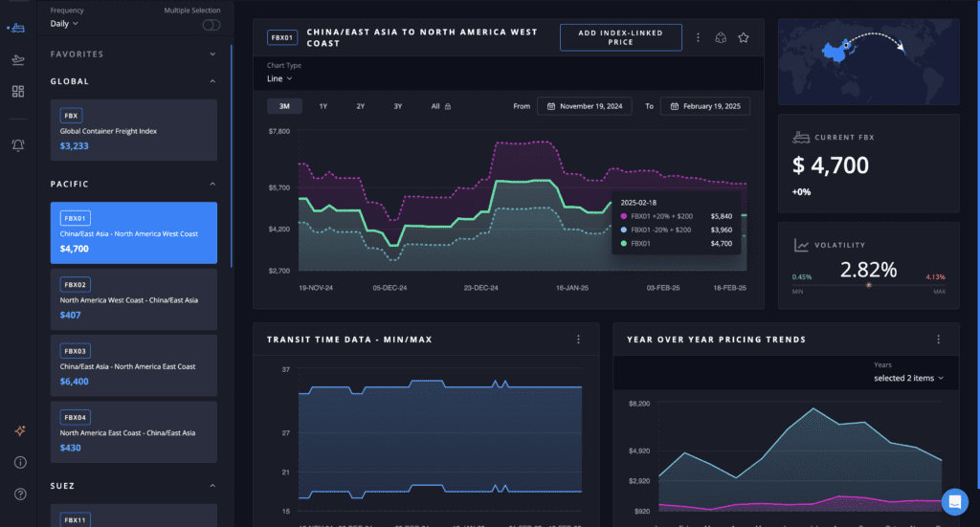980x527 pixels.
Task: Click the info icon in left sidebar
Action: point(20,463)
